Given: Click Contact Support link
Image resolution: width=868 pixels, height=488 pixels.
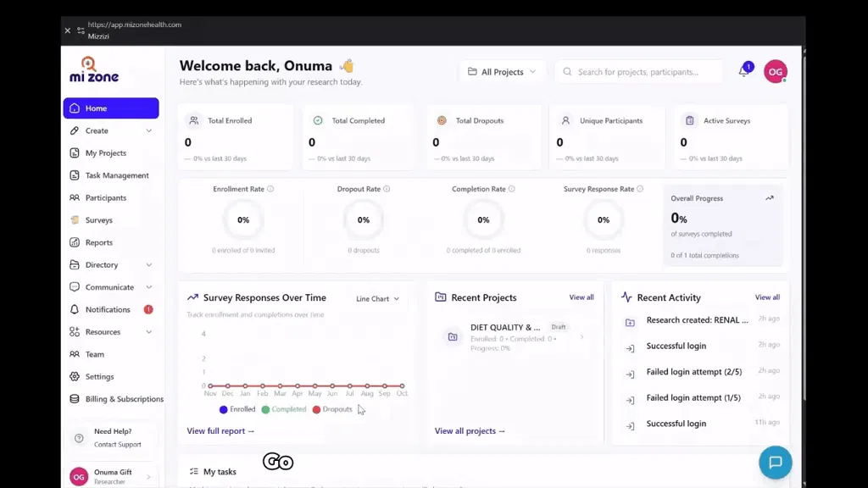Looking at the screenshot, I should pos(117,444).
